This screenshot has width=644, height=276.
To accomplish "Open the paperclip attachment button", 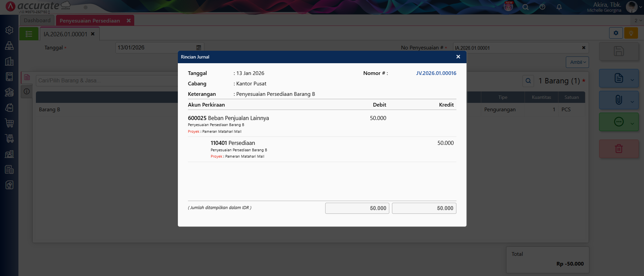I will pos(618,100).
